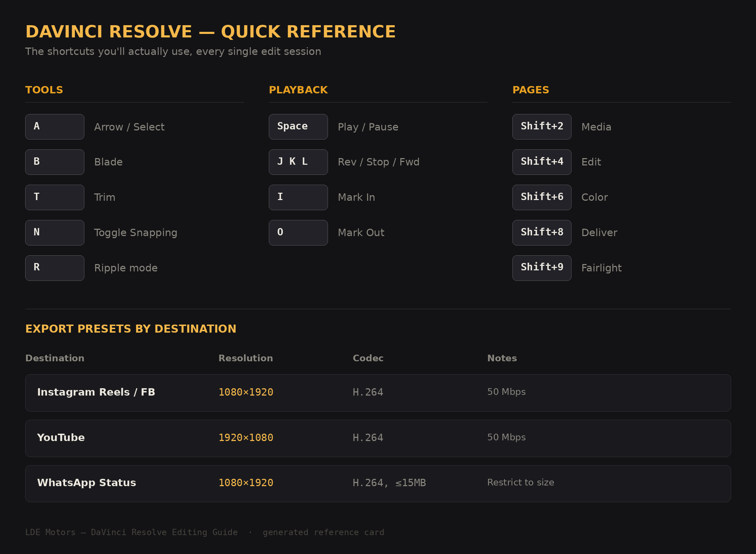Click the 'Media' page label
Image resolution: width=756 pixels, height=554 pixels.
pos(596,127)
